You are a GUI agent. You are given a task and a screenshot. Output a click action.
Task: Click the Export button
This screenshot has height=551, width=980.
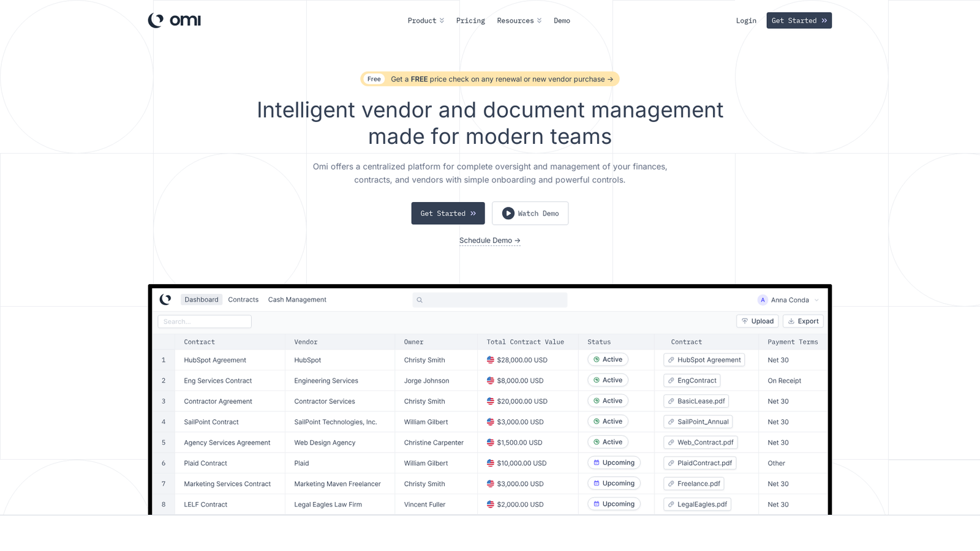tap(803, 321)
